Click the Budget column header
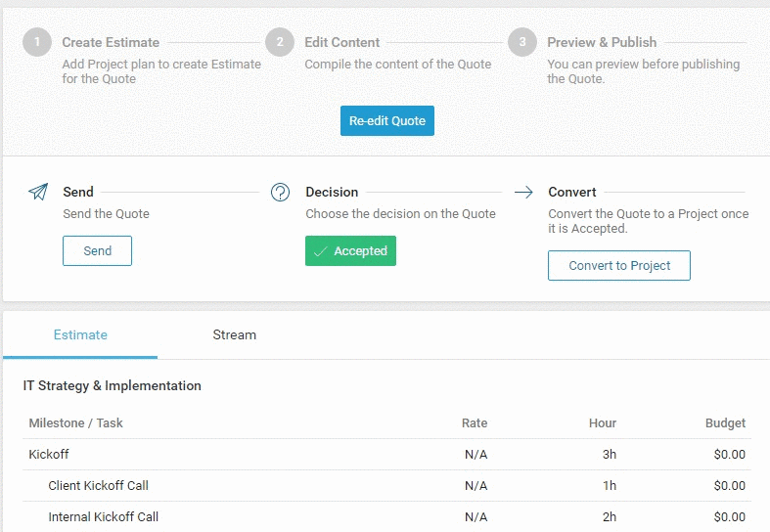The image size is (770, 532). tap(725, 423)
